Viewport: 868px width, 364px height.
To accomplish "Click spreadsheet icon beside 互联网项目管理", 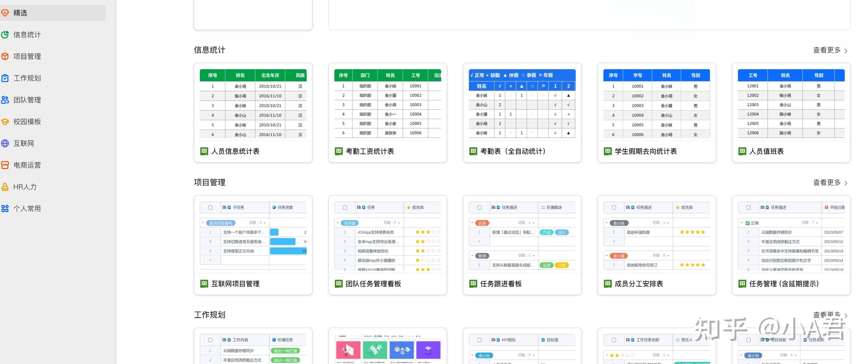I will pyautogui.click(x=204, y=283).
